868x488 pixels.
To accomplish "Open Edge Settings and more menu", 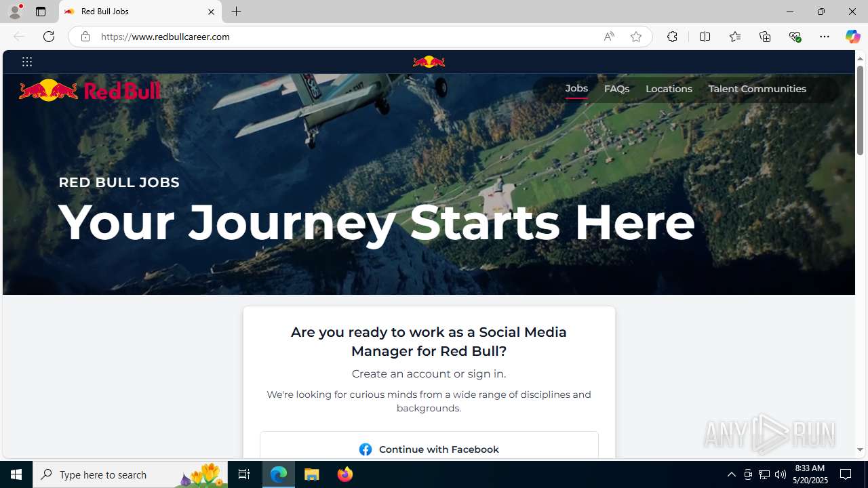I will 825,37.
